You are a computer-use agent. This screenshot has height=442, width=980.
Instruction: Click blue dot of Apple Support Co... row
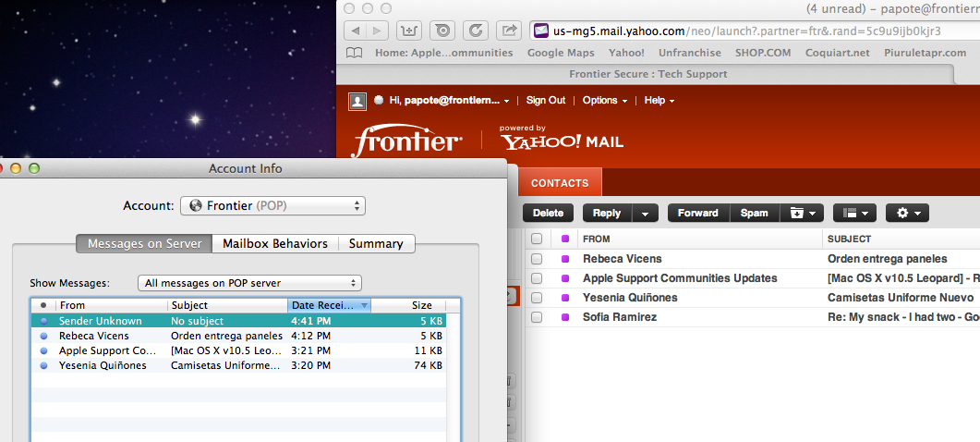pyautogui.click(x=43, y=350)
